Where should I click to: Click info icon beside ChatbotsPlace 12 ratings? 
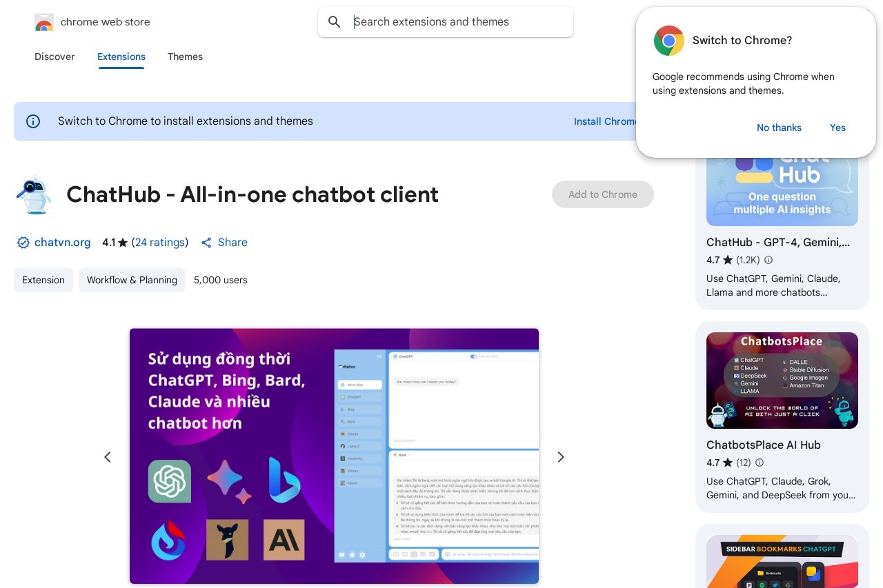point(760,463)
